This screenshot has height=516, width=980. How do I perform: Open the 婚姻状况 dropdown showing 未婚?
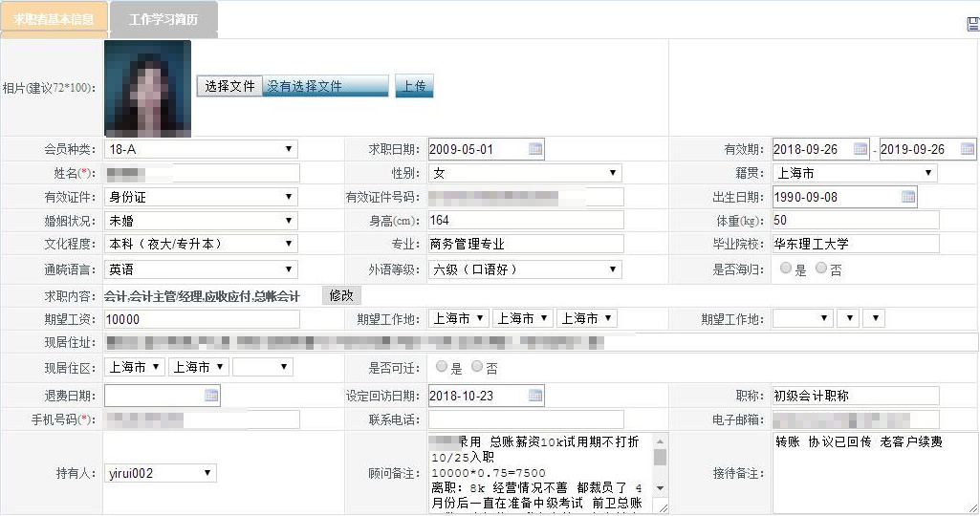[201, 221]
